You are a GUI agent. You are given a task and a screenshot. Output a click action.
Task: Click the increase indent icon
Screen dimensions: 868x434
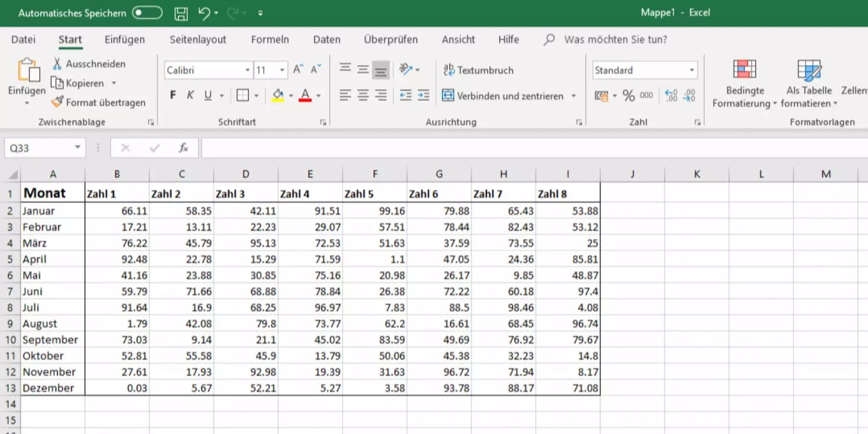[423, 95]
